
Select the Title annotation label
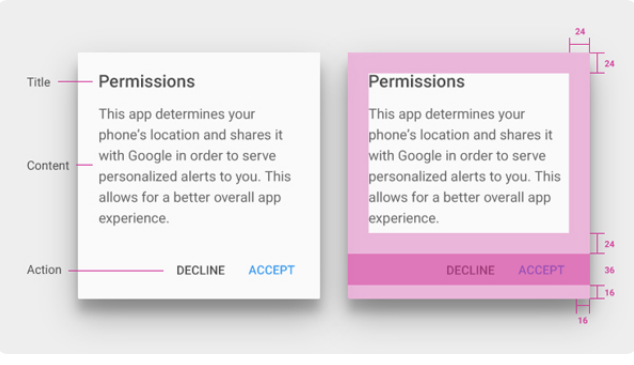pos(38,82)
